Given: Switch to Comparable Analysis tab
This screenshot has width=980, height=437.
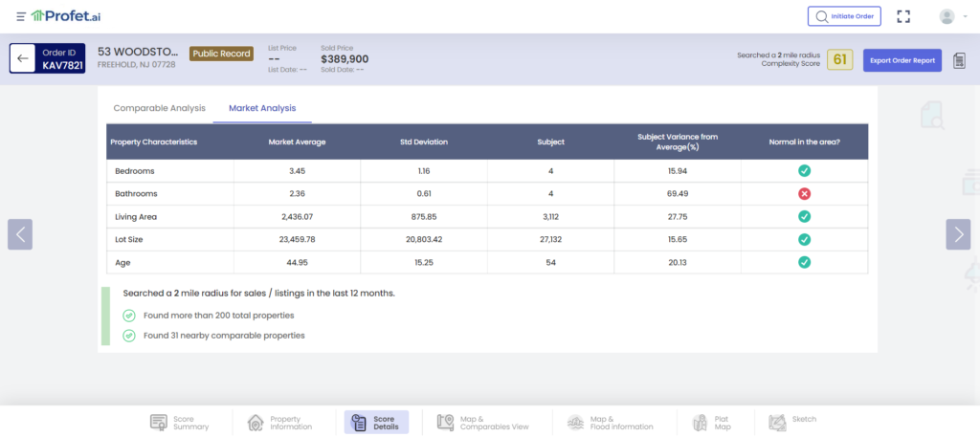Looking at the screenshot, I should 160,108.
